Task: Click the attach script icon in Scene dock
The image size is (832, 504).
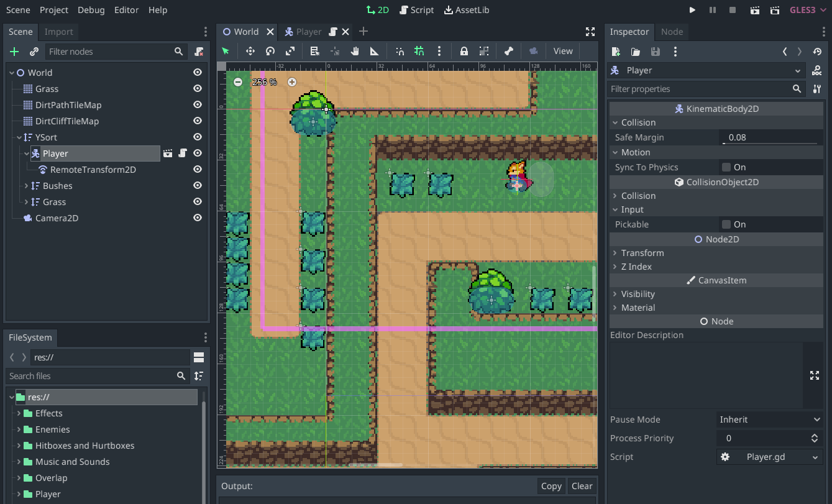Action: (199, 52)
